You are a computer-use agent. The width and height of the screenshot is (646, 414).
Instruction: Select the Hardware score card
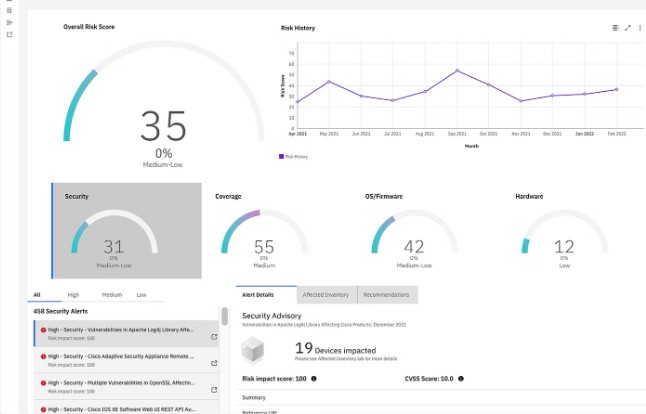[x=564, y=232]
